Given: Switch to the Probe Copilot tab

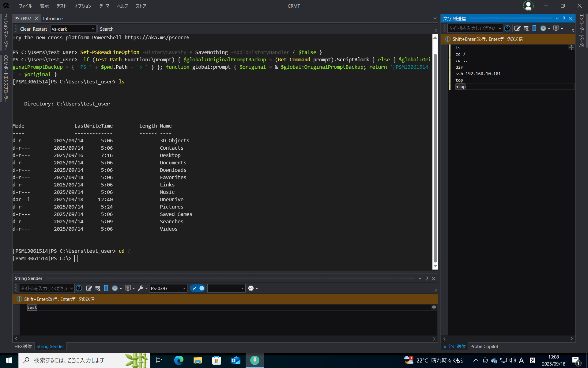Looking at the screenshot, I should [484, 347].
